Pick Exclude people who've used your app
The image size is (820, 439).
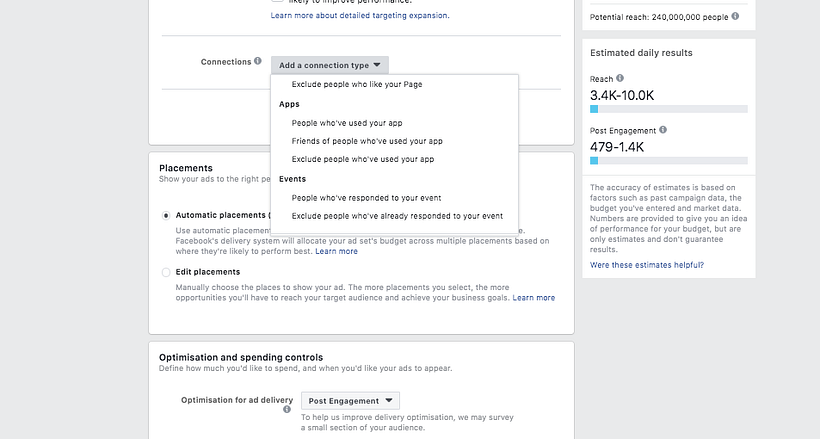coord(362,159)
